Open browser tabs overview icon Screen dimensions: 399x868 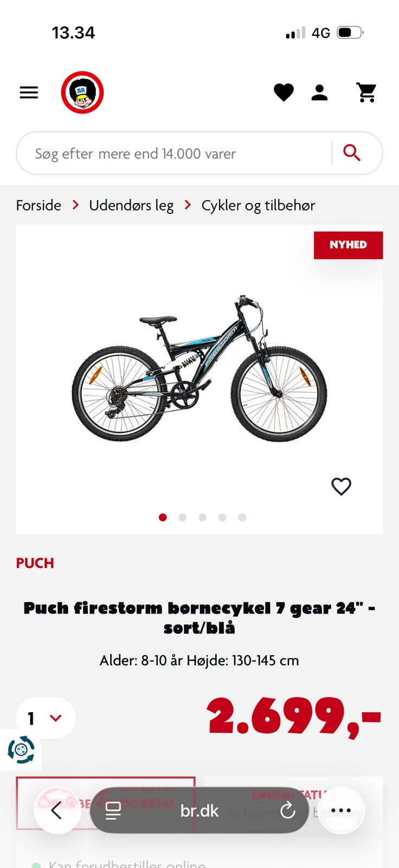pos(113,810)
